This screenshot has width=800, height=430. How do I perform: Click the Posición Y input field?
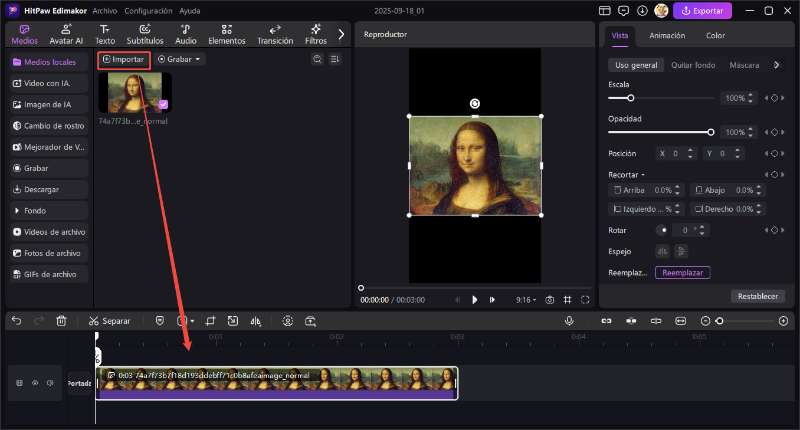click(723, 153)
